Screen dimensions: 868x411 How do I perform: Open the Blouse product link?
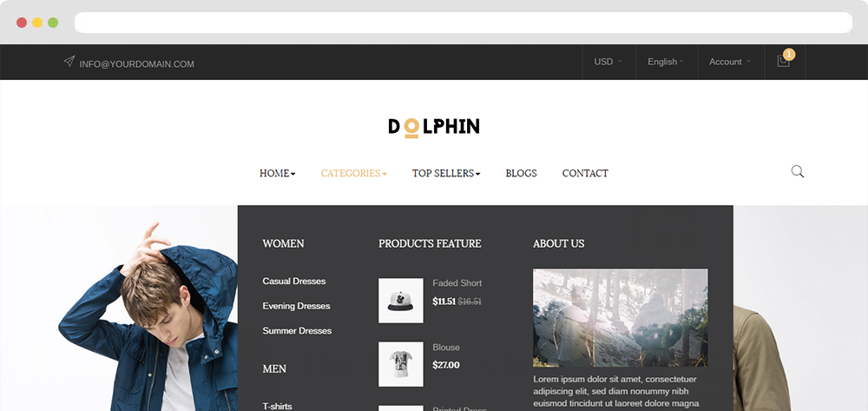click(x=446, y=348)
